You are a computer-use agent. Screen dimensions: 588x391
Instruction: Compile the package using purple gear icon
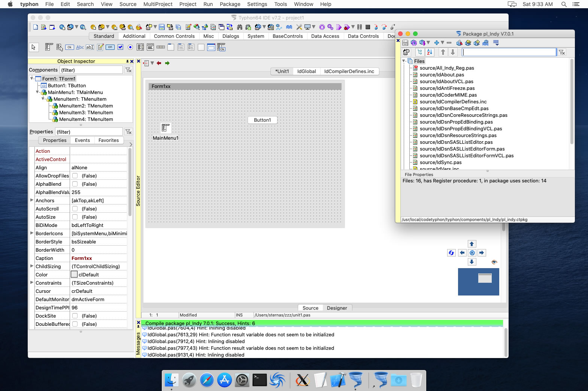click(413, 43)
